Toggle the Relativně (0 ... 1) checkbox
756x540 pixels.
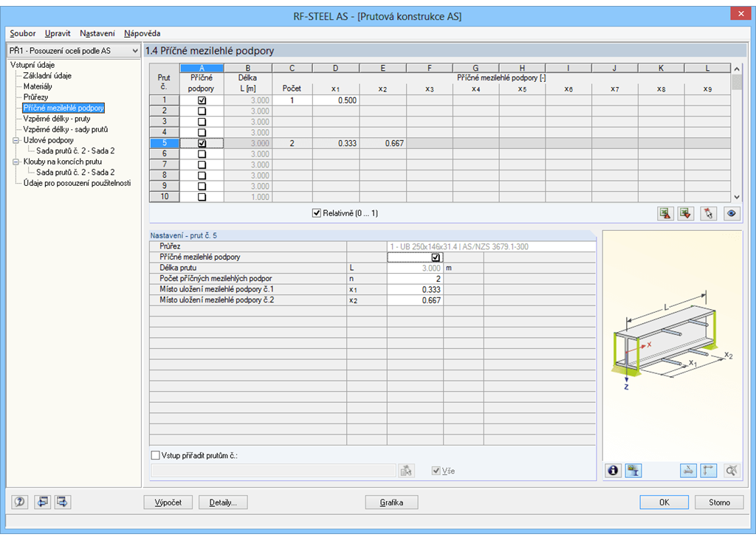coord(317,213)
